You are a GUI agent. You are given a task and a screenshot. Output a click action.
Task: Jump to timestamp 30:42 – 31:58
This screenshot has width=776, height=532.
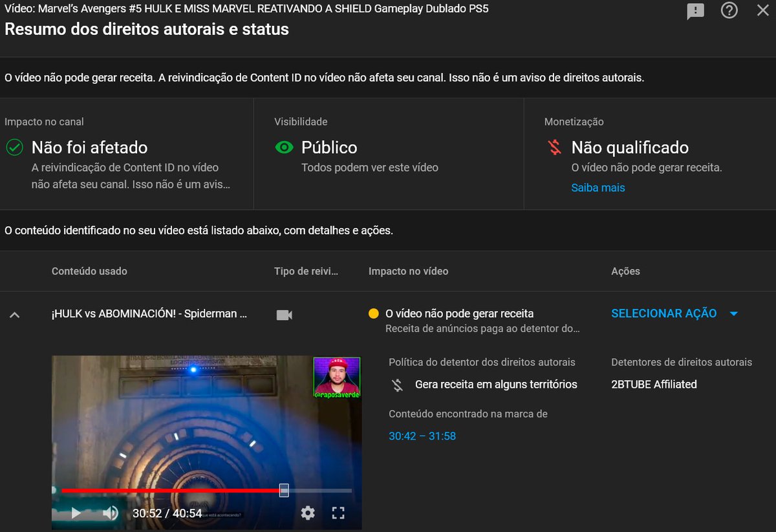pyautogui.click(x=422, y=436)
